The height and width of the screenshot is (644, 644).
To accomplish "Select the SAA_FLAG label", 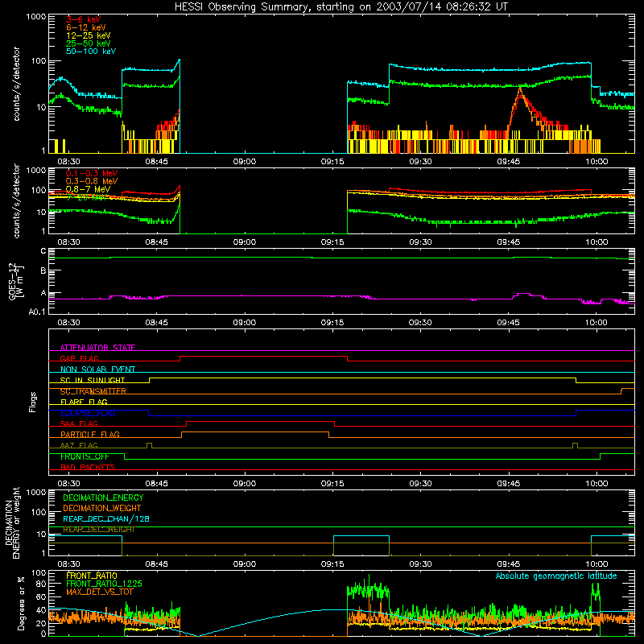I will pos(79,423).
